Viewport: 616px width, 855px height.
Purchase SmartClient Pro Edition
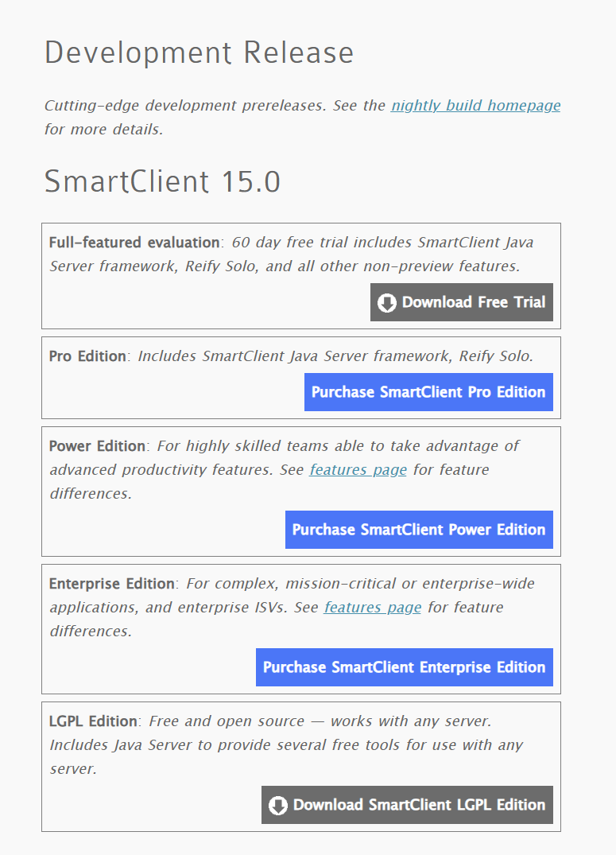click(428, 392)
